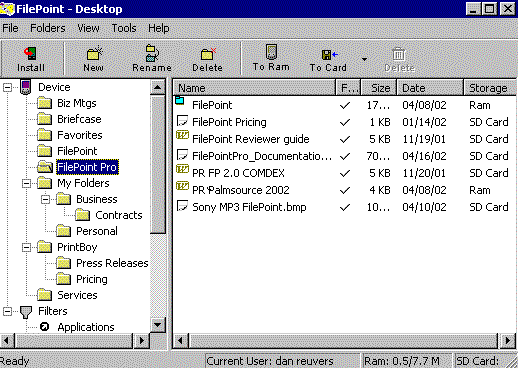The width and height of the screenshot is (518, 368).
Task: Click the open FilePoint Pro folder icon
Action: pos(45,167)
